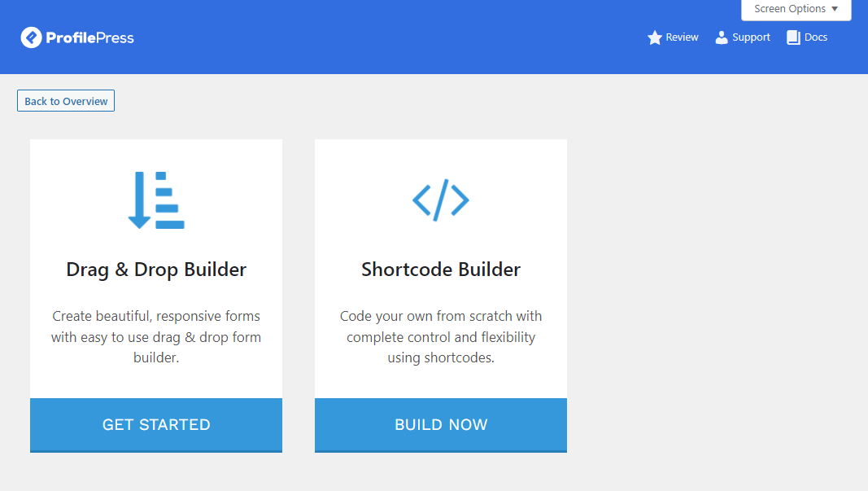868x491 pixels.
Task: Click the Shortcode Builder description text
Action: tap(441, 337)
